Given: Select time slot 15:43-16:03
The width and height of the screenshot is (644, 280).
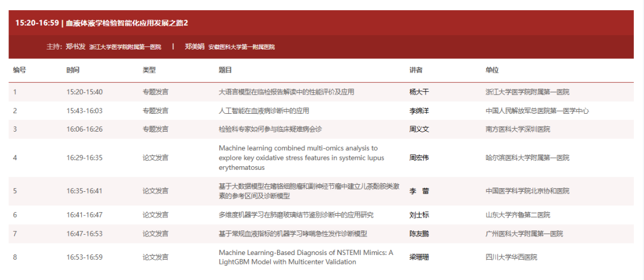Looking at the screenshot, I should tap(85, 111).
